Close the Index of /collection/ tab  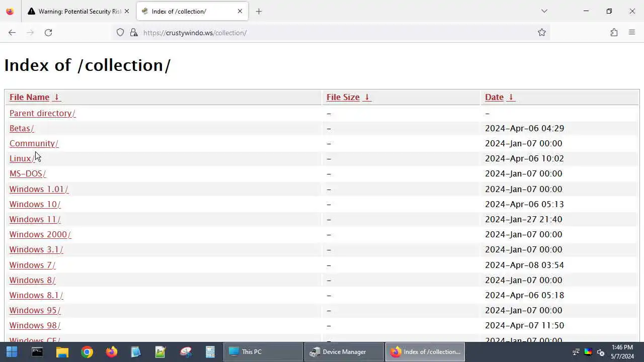point(240,11)
